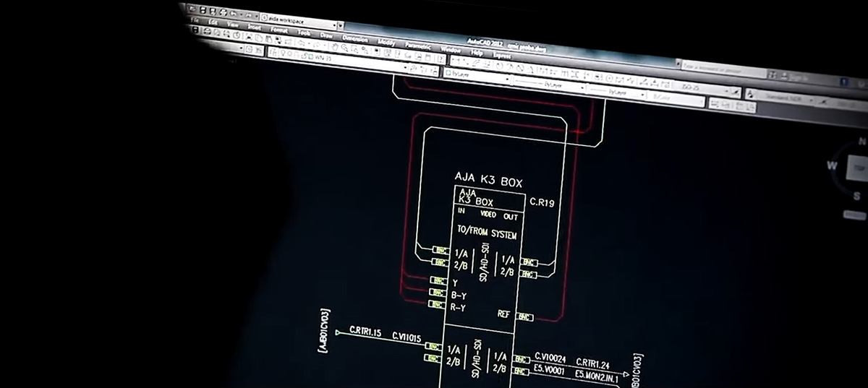
Task: Click the BNC connector beside REF
Action: pyautogui.click(x=524, y=316)
